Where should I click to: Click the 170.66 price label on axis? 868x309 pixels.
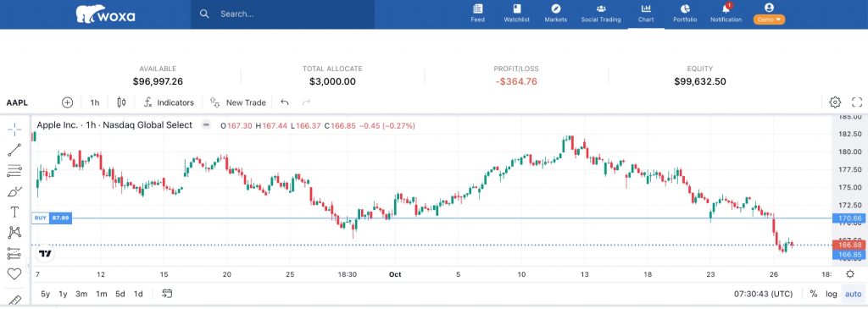coord(849,219)
